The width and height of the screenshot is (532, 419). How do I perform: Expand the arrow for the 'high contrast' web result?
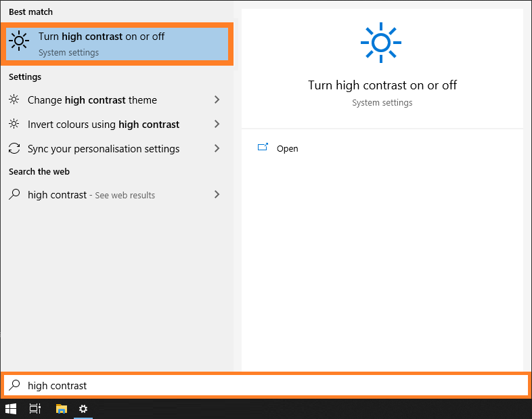(217, 194)
